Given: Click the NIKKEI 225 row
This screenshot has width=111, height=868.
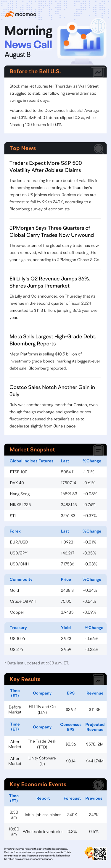Looking at the screenshot, I should tap(55, 505).
